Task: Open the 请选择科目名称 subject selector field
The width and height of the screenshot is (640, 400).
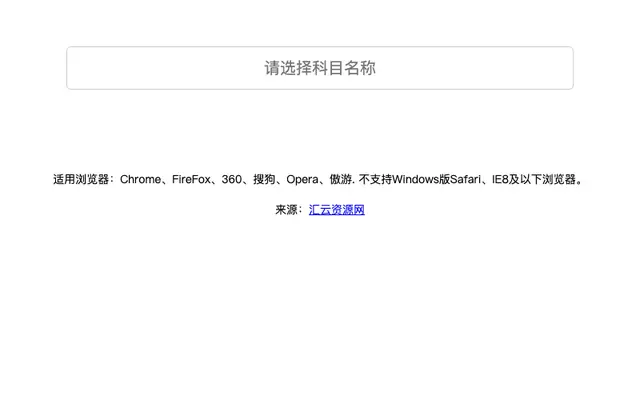Action: 320,68
